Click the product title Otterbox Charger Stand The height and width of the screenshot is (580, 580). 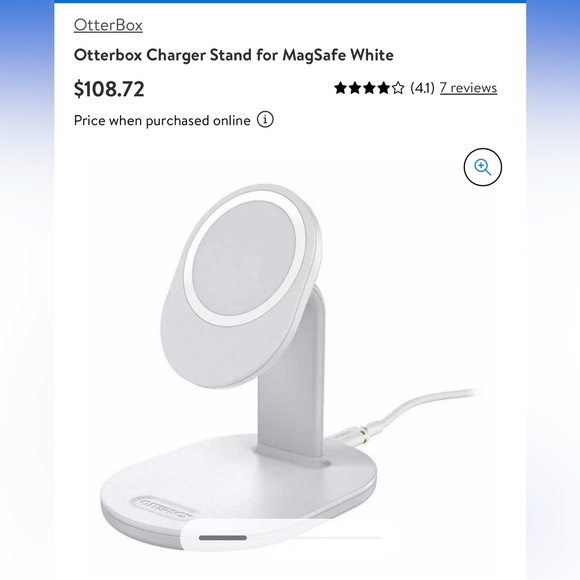(x=234, y=55)
